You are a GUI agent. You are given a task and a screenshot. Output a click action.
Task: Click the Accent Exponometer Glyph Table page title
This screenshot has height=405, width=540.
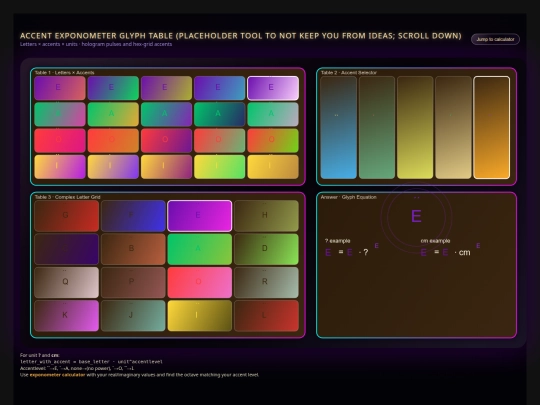pos(240,36)
